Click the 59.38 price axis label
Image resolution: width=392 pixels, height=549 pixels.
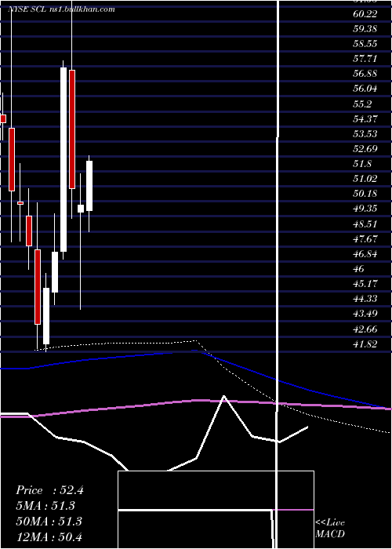(x=365, y=29)
